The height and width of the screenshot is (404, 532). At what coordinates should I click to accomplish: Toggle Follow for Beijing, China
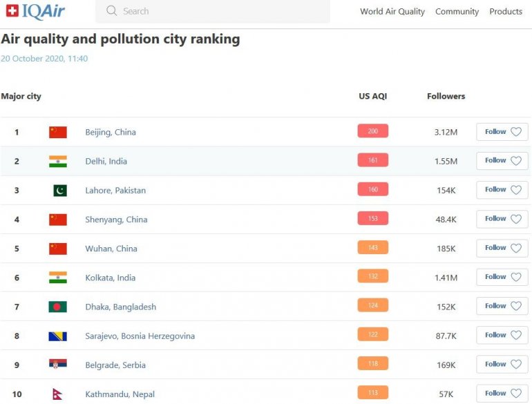tap(502, 132)
